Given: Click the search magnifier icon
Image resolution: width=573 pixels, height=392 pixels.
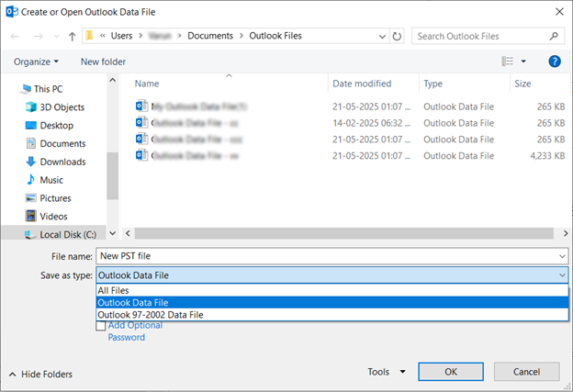Looking at the screenshot, I should (x=554, y=36).
